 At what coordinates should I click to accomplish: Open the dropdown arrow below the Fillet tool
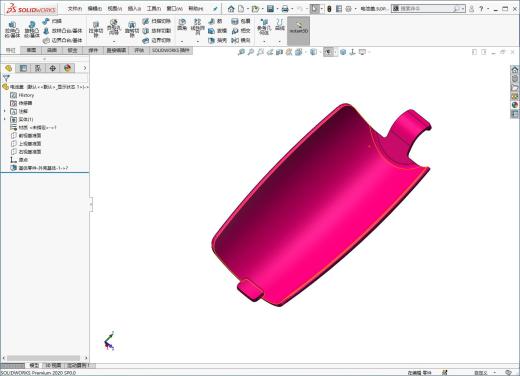pos(182,41)
